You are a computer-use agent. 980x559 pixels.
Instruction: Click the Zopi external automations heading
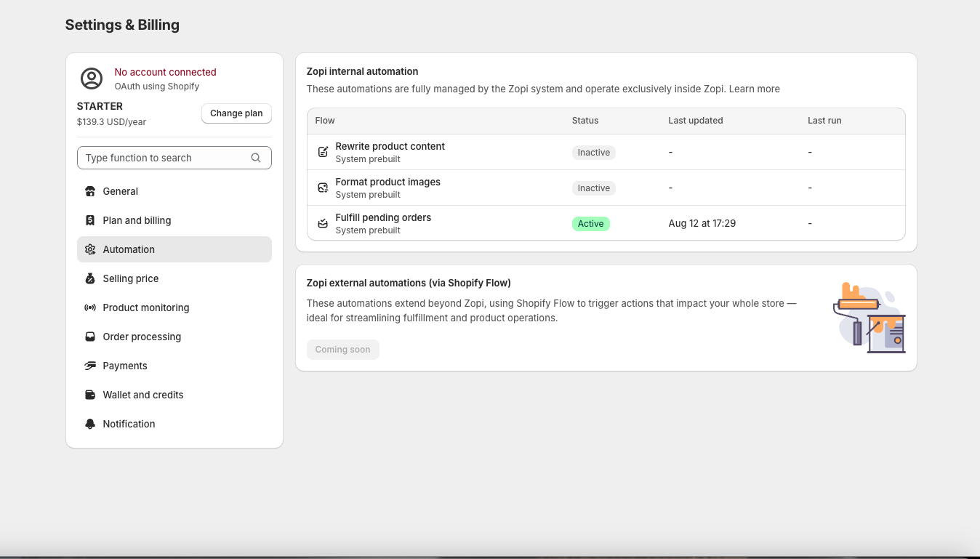[x=409, y=283]
